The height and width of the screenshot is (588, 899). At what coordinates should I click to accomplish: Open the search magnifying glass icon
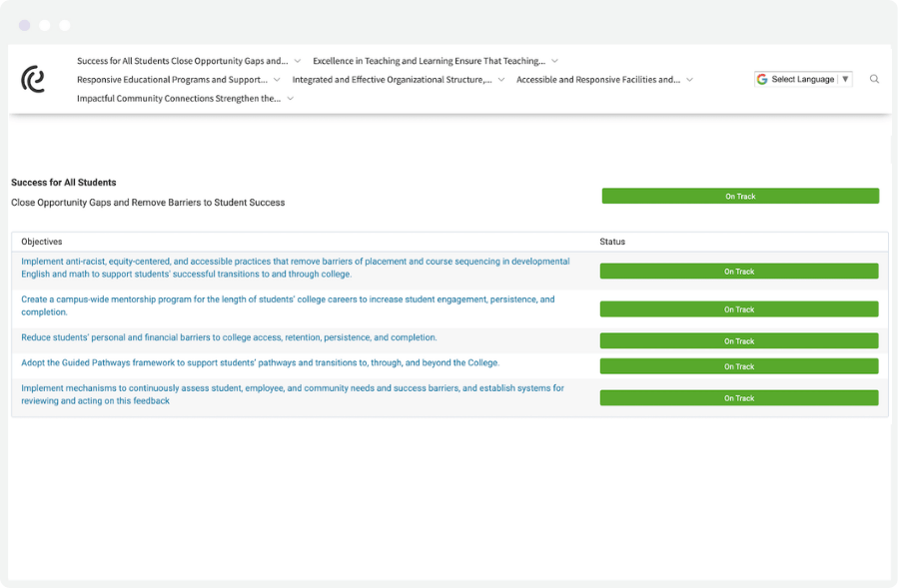(x=874, y=79)
